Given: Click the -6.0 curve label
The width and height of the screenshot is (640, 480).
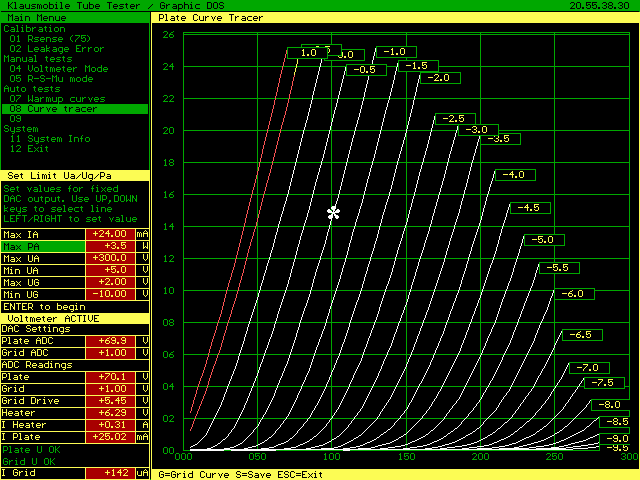Looking at the screenshot, I should (574, 294).
